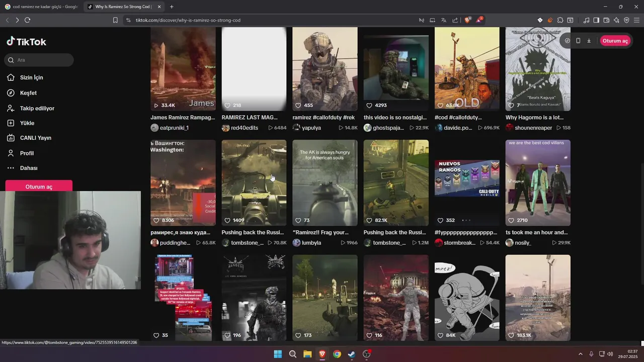
Task: Click the #cod #callofduty... caption
Action: coord(458,118)
